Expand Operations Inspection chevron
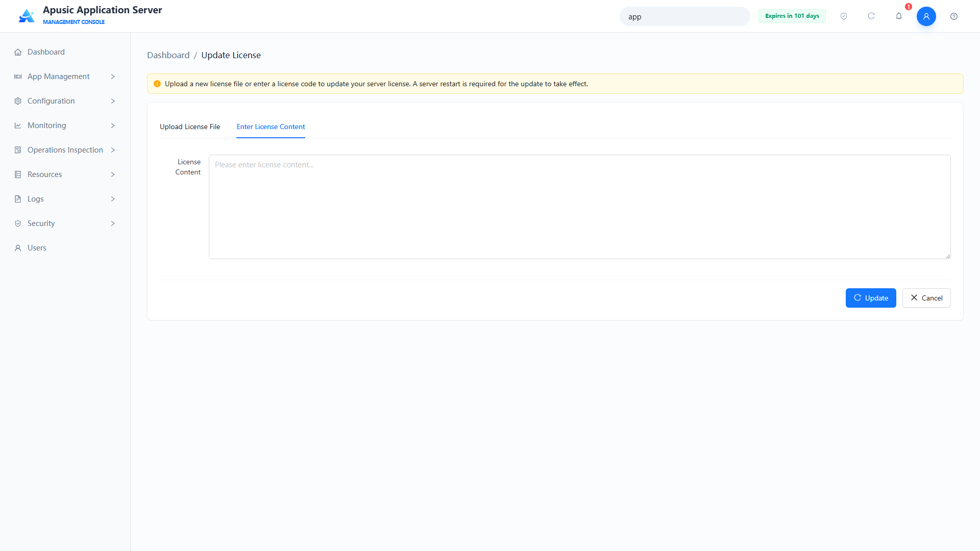The image size is (980, 551). point(113,150)
